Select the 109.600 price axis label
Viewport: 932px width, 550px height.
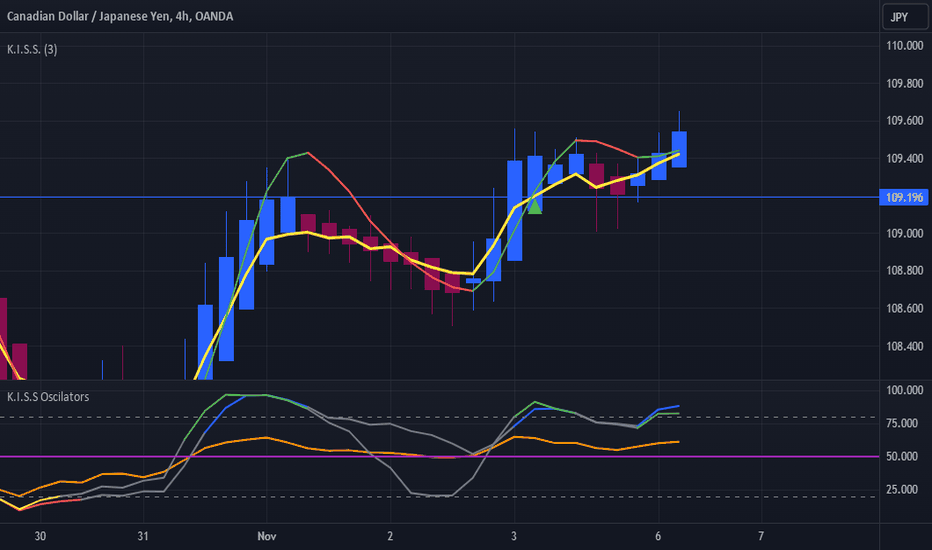tap(905, 121)
